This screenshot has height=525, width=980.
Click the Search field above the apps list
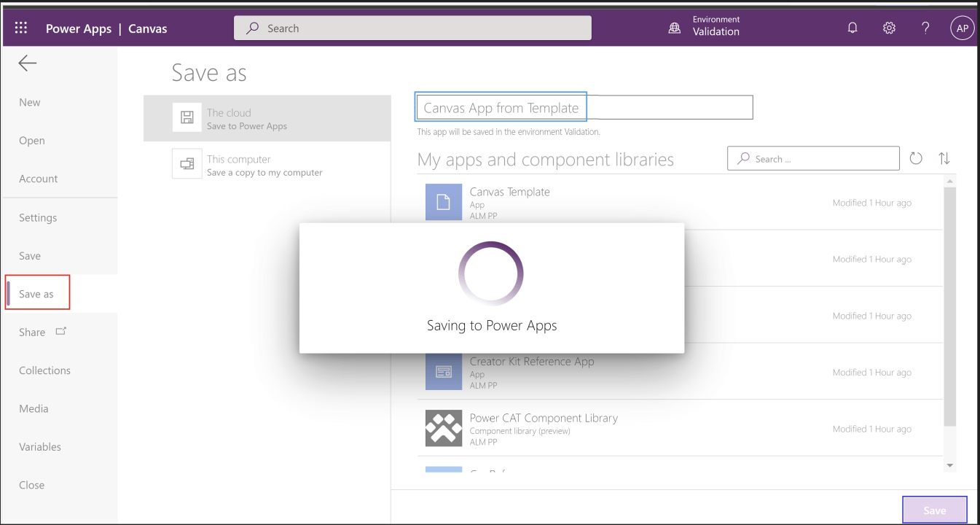click(812, 157)
